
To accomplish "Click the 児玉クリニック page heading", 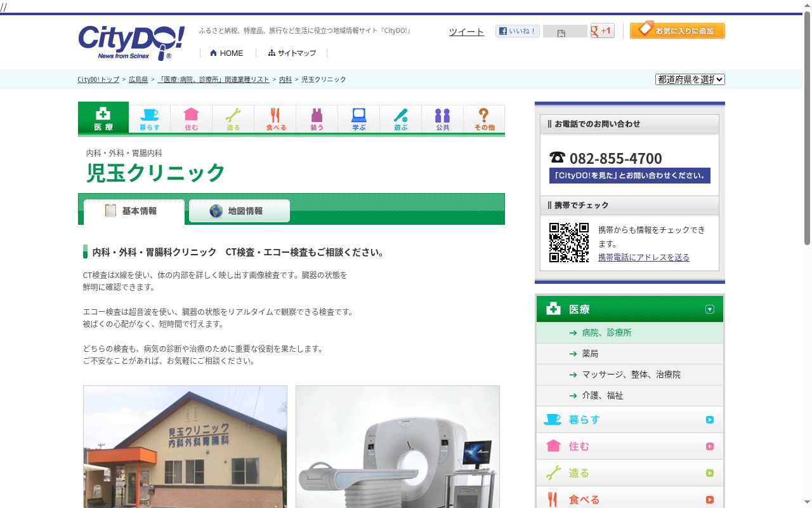I will (156, 173).
